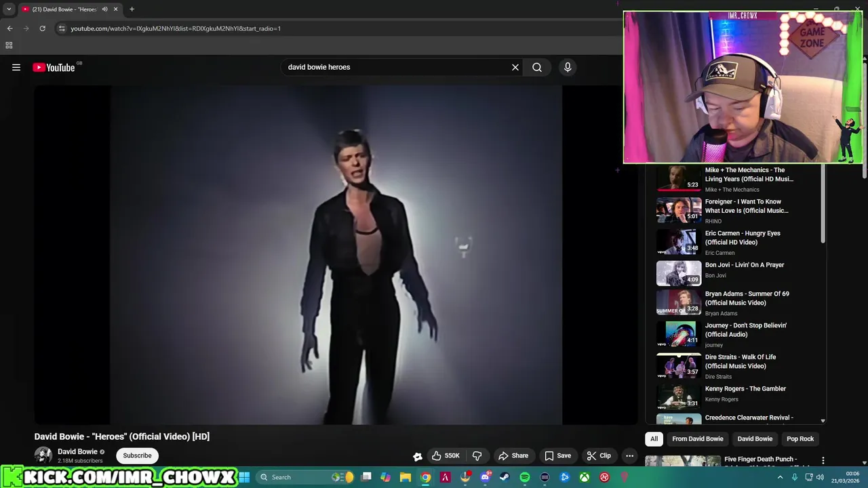
Task: Play Foreigner I Want To Know thumbnail
Action: pos(679,210)
